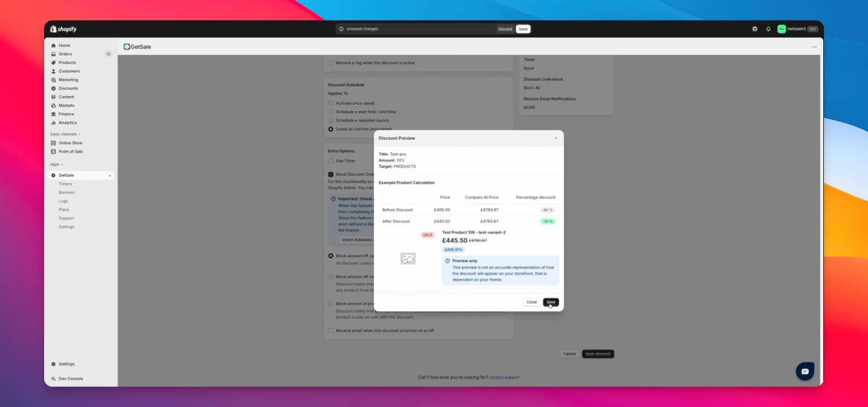The width and height of the screenshot is (868, 407).
Task: Open the chat support widget
Action: pyautogui.click(x=805, y=371)
